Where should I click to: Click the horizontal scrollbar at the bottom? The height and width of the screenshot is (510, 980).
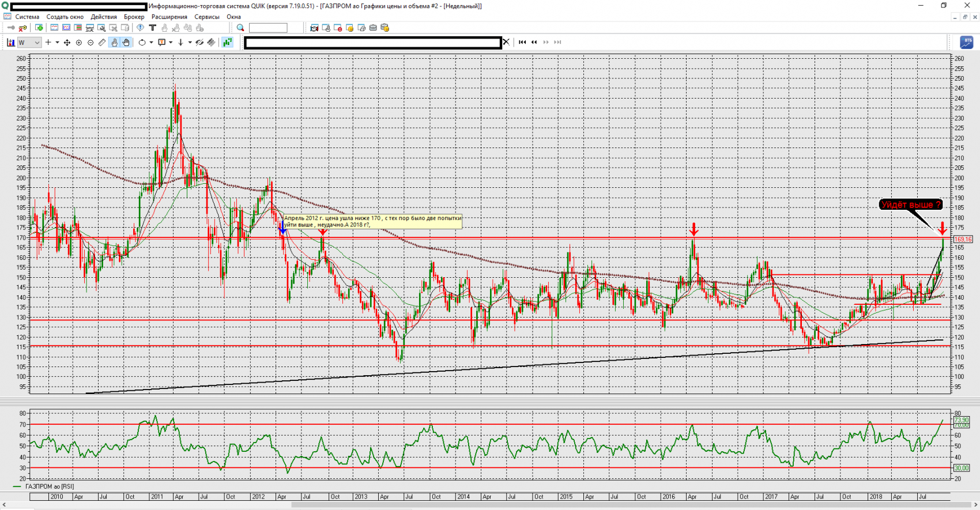tap(490, 505)
